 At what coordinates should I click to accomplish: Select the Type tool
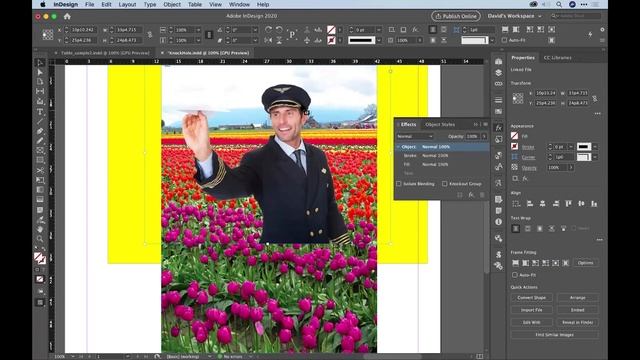tap(40, 111)
